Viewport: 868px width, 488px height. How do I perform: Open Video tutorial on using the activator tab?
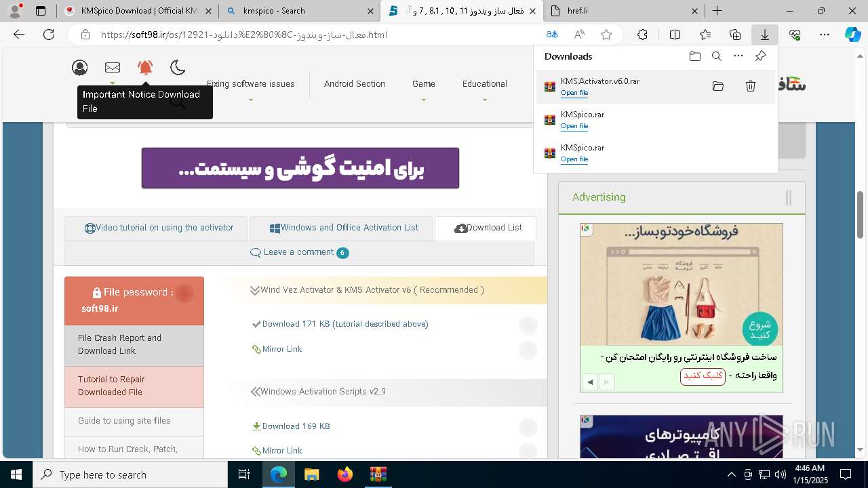coord(156,228)
